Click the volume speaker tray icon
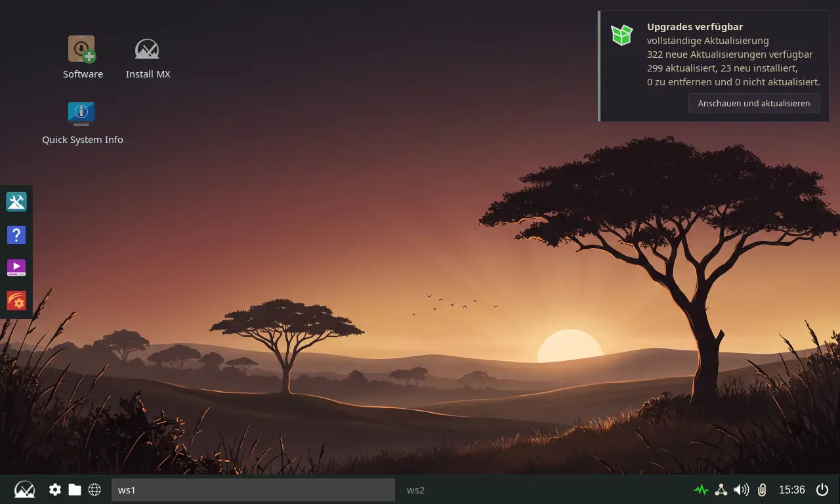 click(x=742, y=490)
